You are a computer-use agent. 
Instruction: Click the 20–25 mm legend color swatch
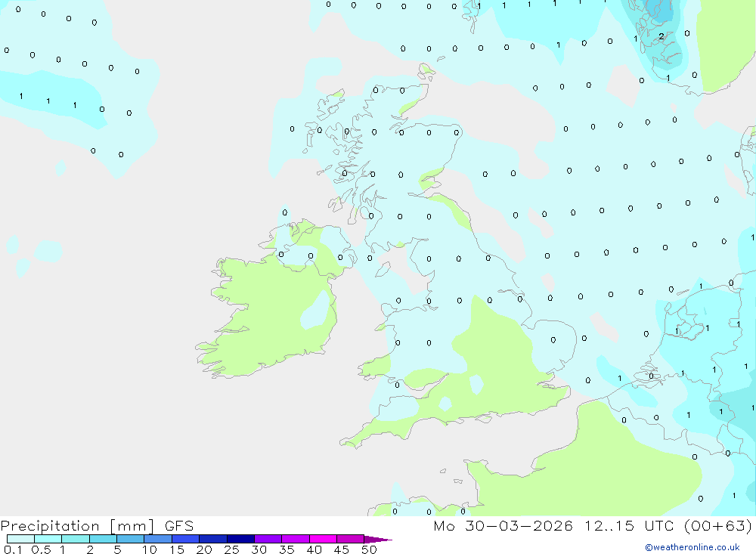pos(212,539)
